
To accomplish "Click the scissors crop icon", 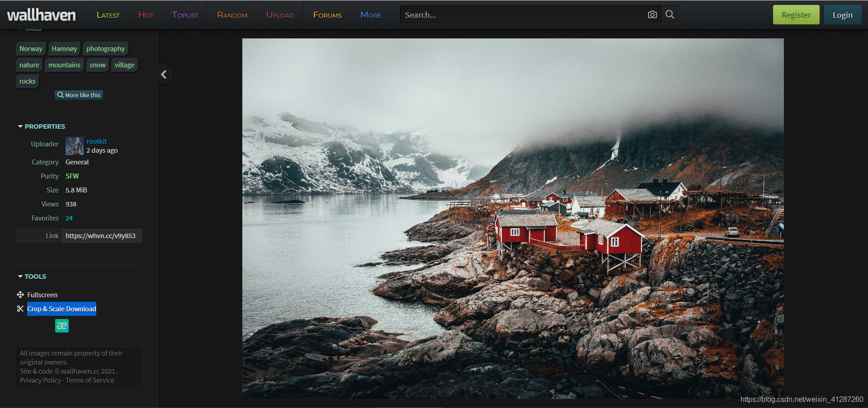I will [20, 309].
